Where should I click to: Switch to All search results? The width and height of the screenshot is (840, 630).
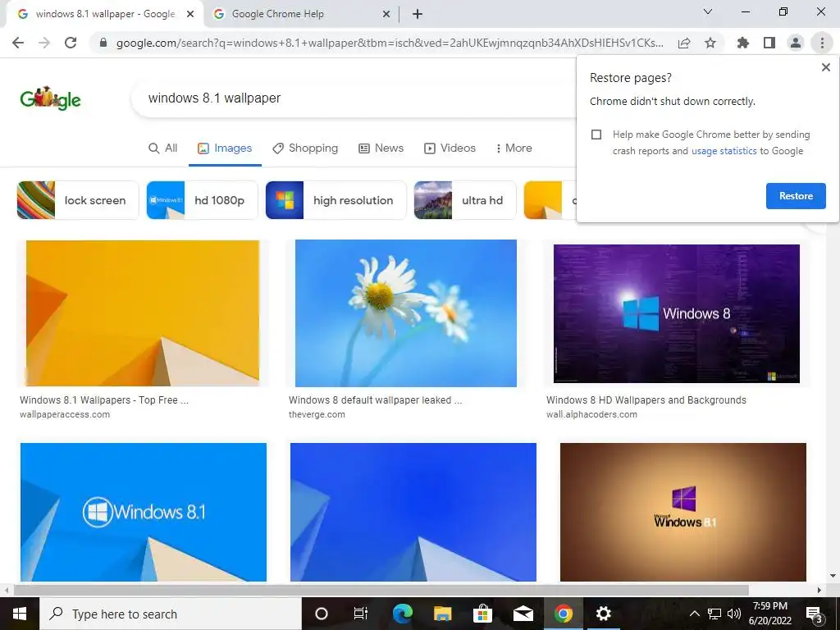coord(163,148)
